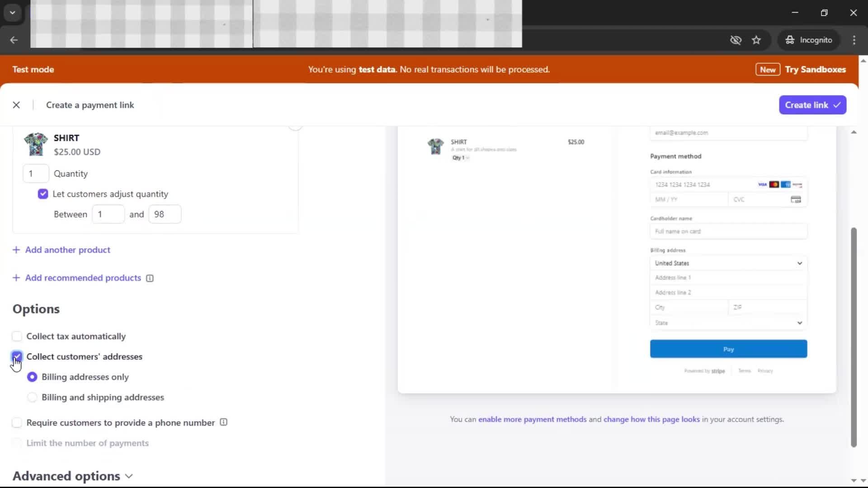Enable Collect tax automatically checkbox
This screenshot has height=488, width=868.
coord(17,336)
